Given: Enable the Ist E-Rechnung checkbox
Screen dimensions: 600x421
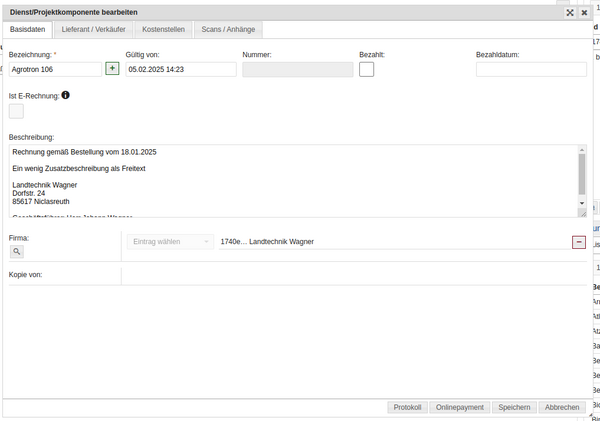Looking at the screenshot, I should 16,111.
